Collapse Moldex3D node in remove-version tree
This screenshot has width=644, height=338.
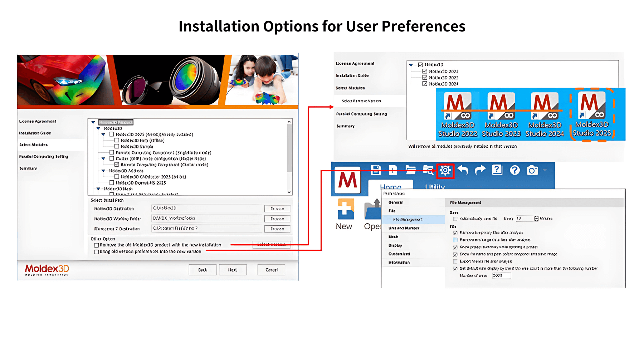(x=411, y=65)
